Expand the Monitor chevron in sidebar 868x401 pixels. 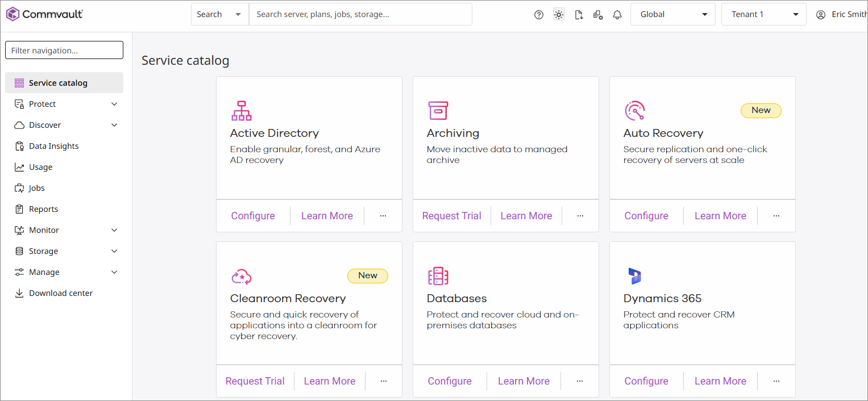tap(114, 230)
